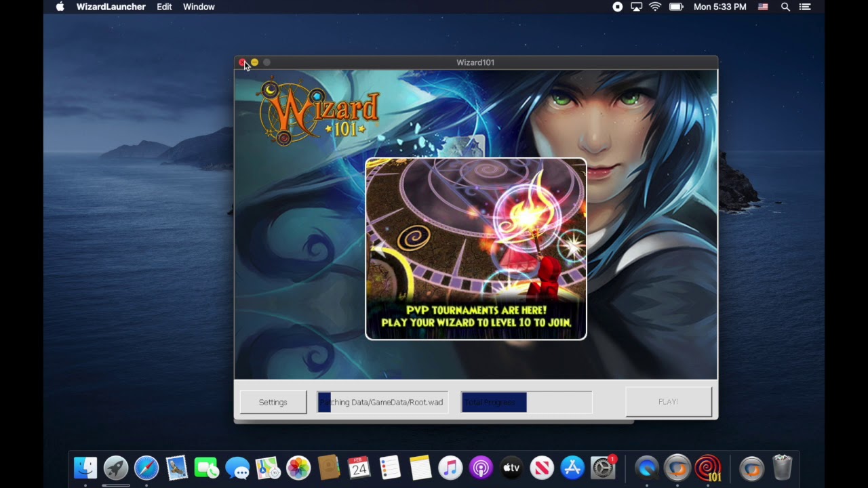Open Maps from the dock
868x488 pixels.
pos(268,468)
